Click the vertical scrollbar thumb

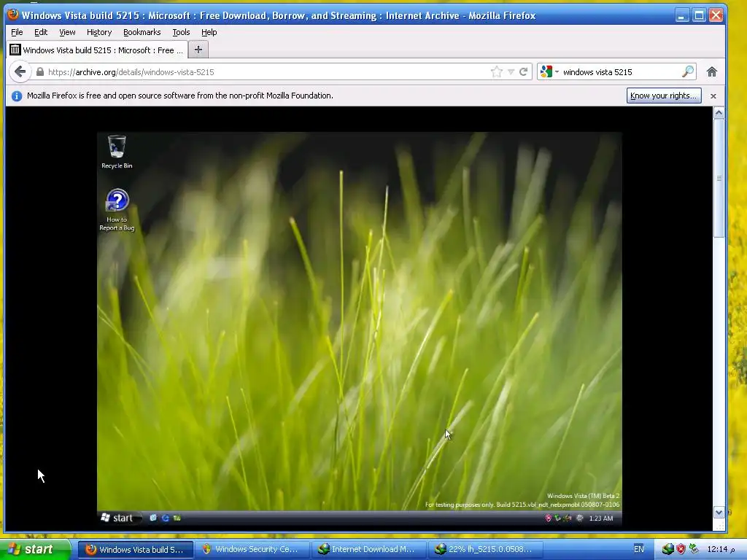719,178
